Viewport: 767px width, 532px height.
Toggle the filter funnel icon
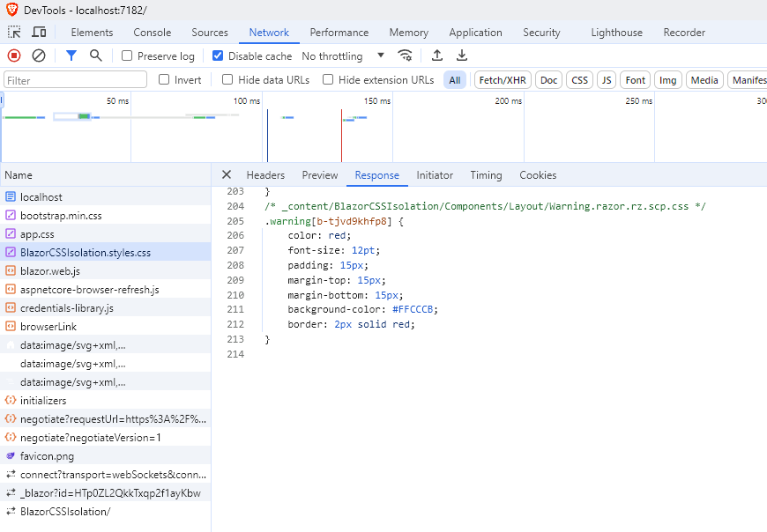71,55
